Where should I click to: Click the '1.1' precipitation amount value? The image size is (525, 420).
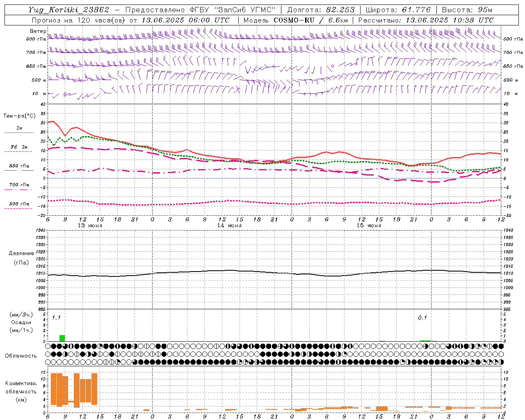pos(56,317)
